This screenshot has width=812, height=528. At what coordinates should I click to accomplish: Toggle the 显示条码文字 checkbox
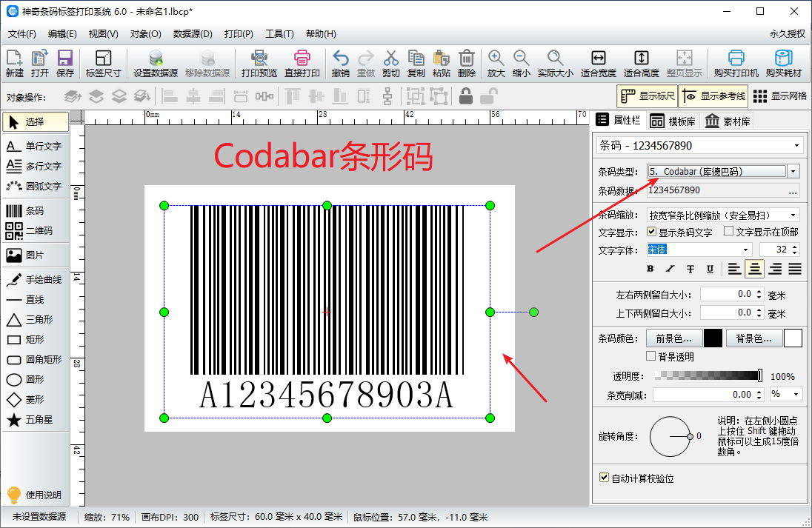652,232
